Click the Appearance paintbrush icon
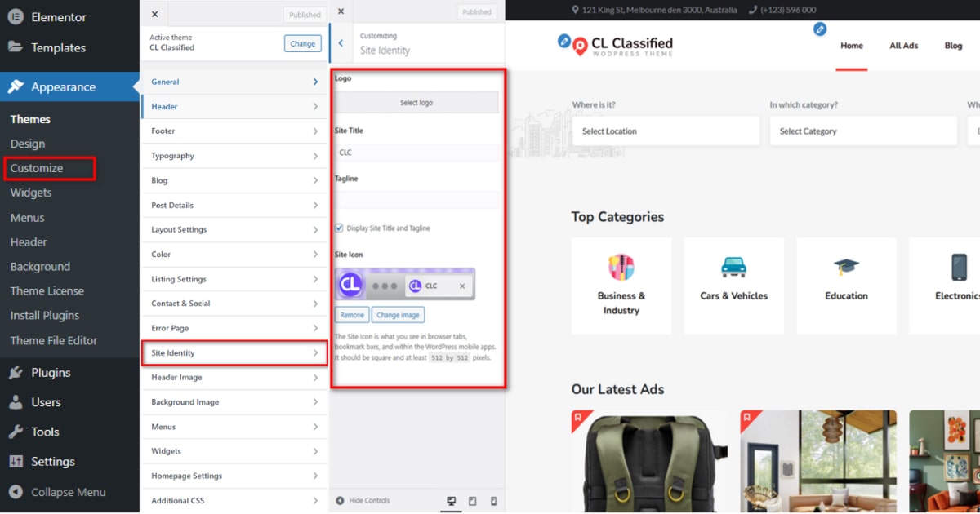The height and width of the screenshot is (514, 980). [x=16, y=86]
